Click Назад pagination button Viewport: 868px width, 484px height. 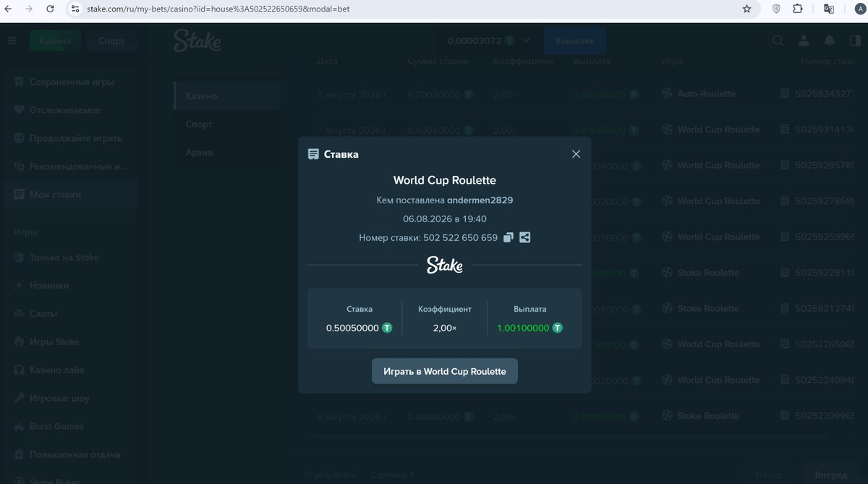tap(769, 475)
